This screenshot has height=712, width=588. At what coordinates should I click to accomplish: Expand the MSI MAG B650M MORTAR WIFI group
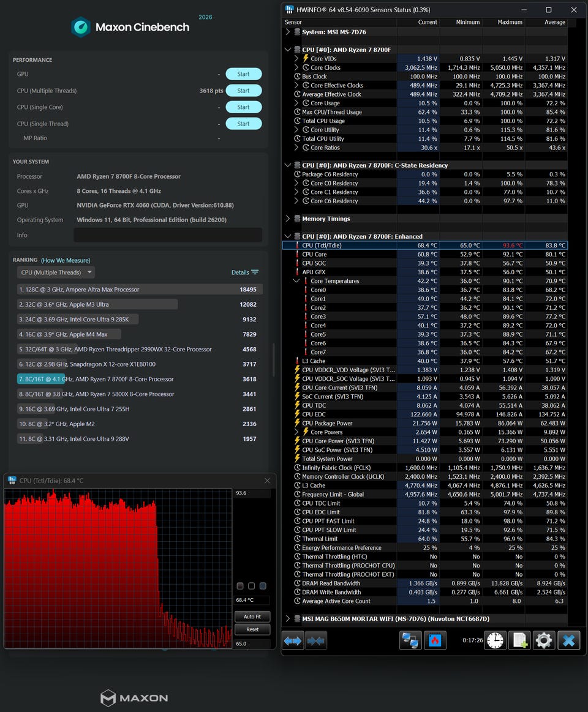pos(288,618)
